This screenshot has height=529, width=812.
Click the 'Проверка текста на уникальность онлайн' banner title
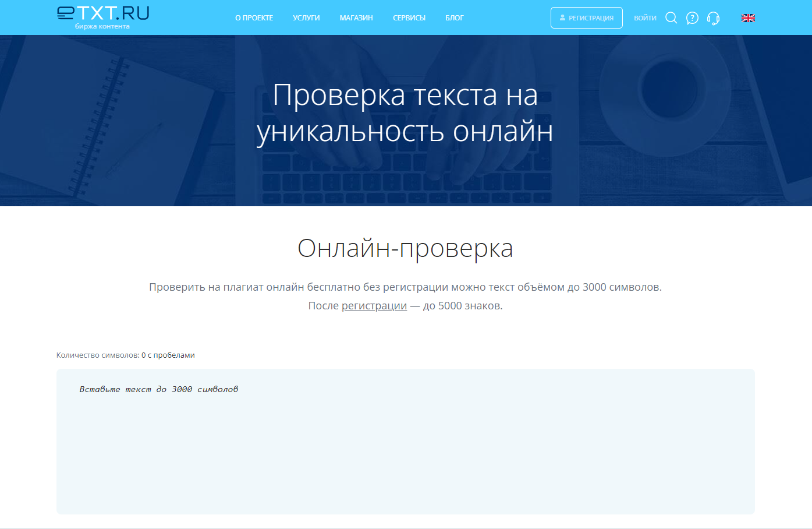[x=406, y=113]
